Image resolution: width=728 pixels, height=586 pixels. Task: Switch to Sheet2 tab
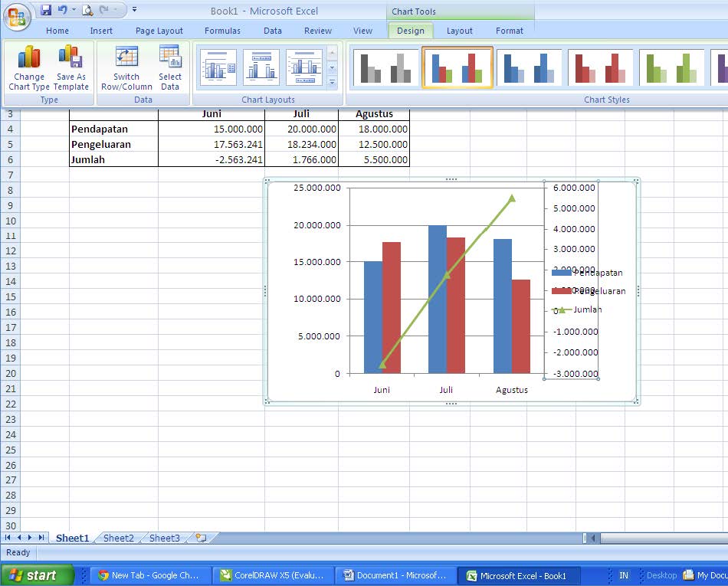[x=118, y=538]
